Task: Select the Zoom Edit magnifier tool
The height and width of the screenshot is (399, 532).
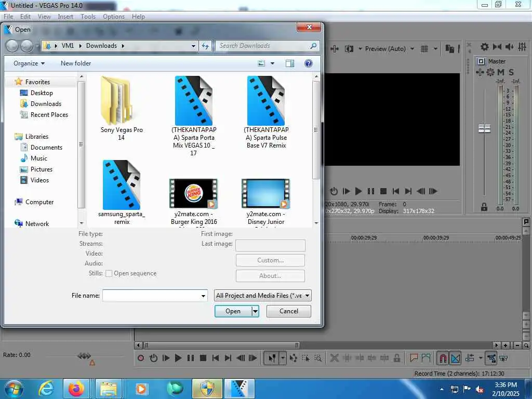Action: [318, 358]
